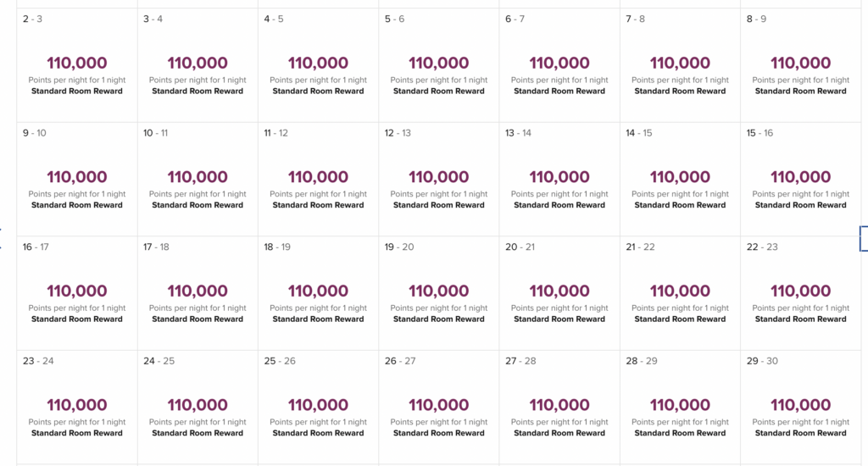
Task: Click 110,000 points under 19 - 20
Action: 439,291
